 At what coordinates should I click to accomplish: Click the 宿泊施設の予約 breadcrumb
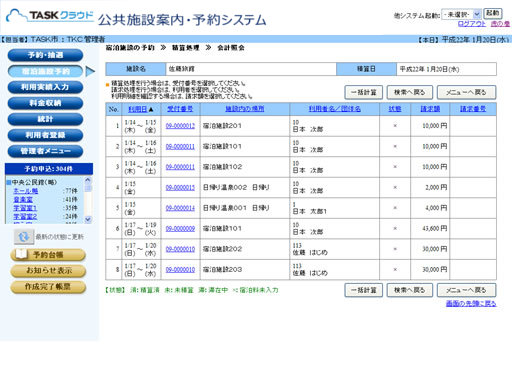(x=130, y=48)
